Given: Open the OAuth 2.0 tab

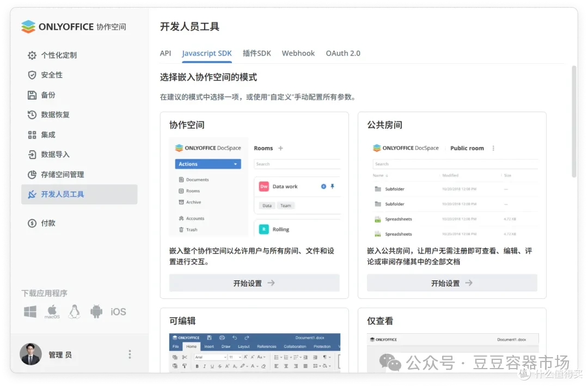Looking at the screenshot, I should click(343, 53).
